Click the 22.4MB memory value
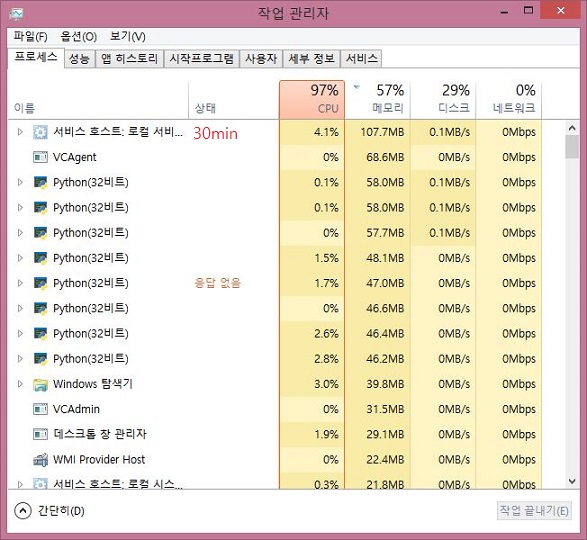The height and width of the screenshot is (540, 587). (x=385, y=459)
